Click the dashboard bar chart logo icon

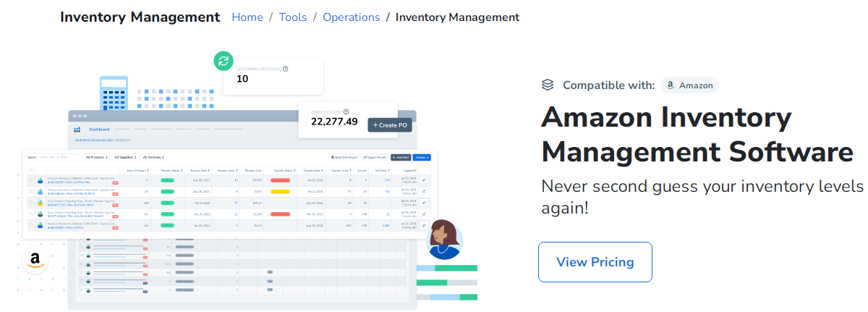pyautogui.click(x=77, y=129)
